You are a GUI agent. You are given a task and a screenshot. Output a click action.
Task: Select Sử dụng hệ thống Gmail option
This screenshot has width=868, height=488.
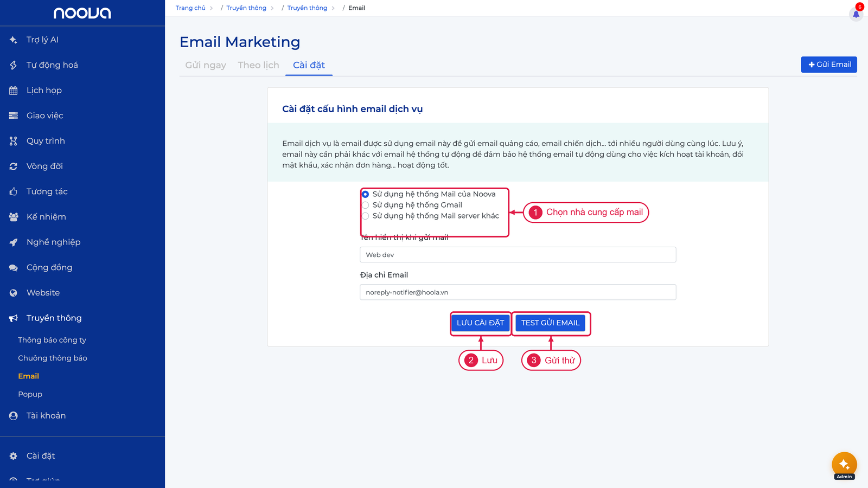point(366,205)
